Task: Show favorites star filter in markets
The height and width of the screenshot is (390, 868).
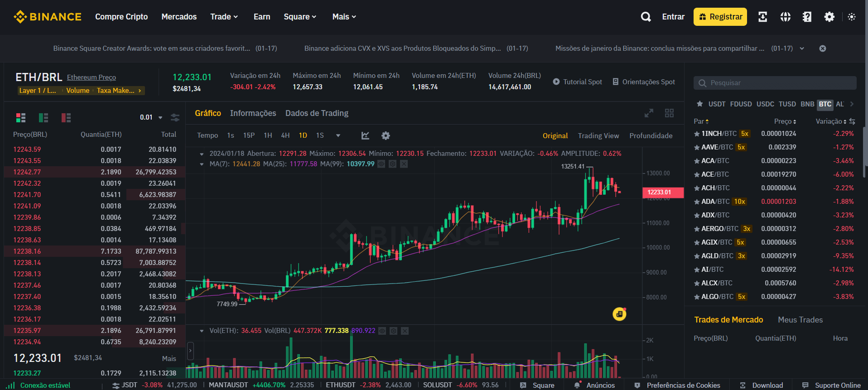Action: [x=699, y=104]
